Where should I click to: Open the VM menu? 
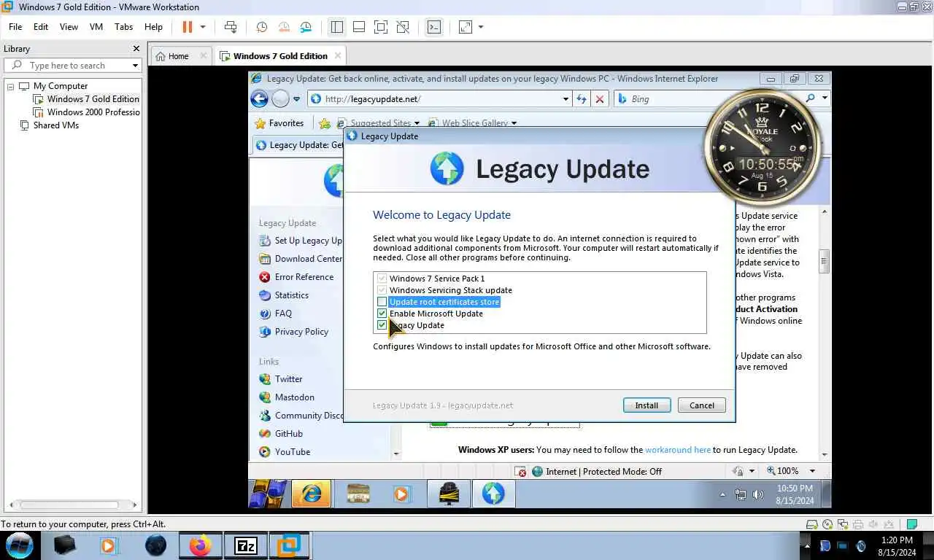(96, 26)
